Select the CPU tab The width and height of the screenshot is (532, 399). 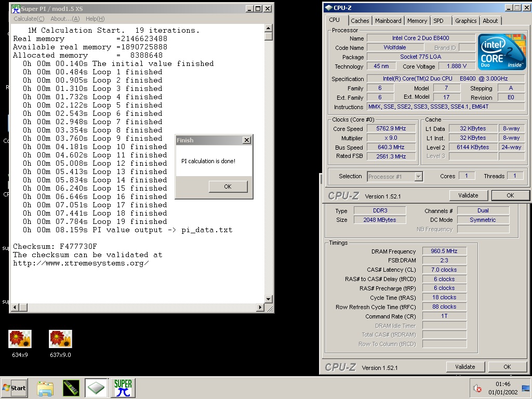click(x=335, y=20)
